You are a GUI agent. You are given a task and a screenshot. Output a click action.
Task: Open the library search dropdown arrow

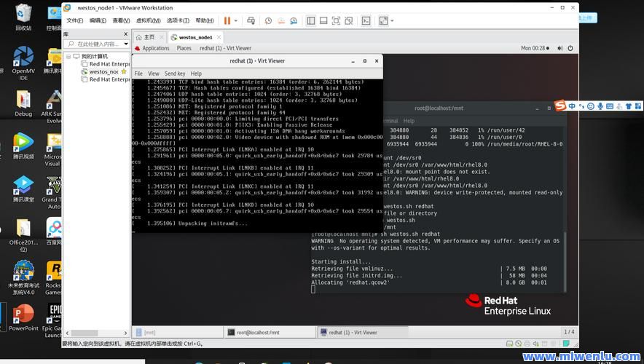126,44
